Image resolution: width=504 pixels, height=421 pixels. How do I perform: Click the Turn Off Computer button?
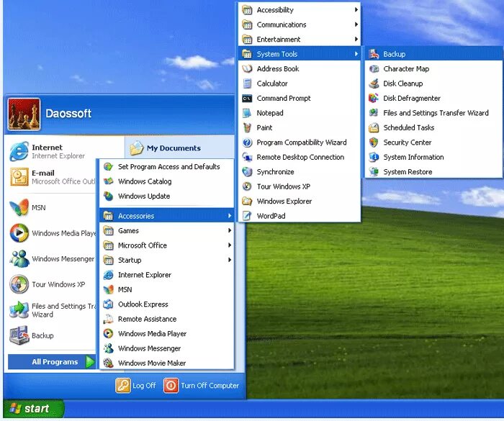point(202,385)
